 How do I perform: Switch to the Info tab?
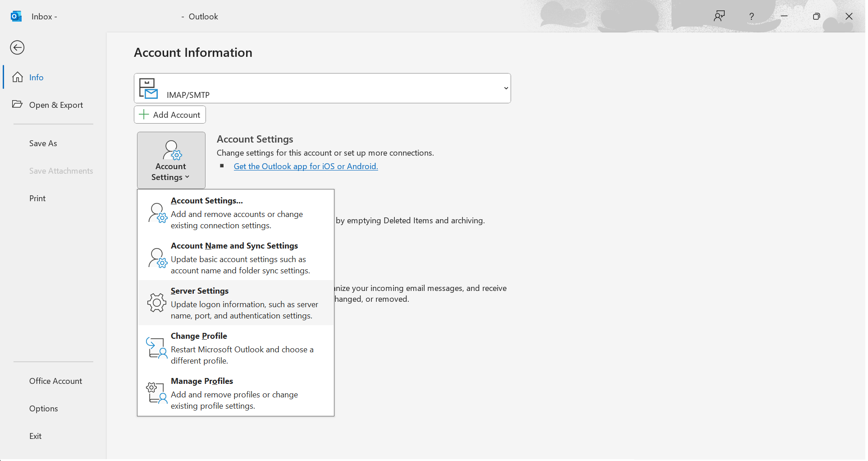point(53,77)
